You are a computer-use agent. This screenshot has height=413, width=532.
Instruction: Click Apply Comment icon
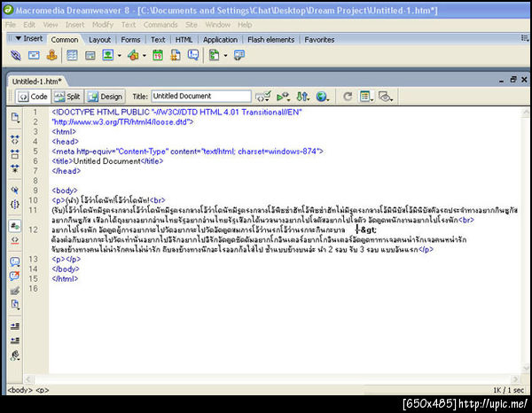(15, 261)
